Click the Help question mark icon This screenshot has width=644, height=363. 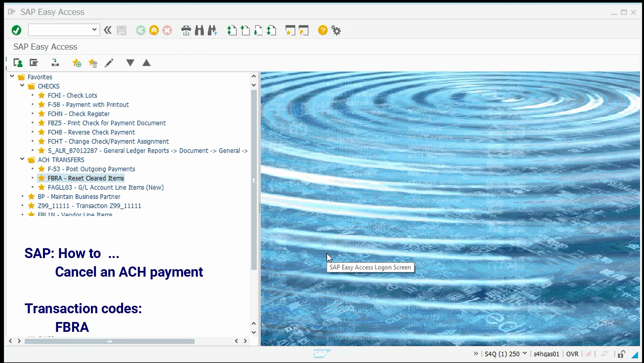(322, 30)
